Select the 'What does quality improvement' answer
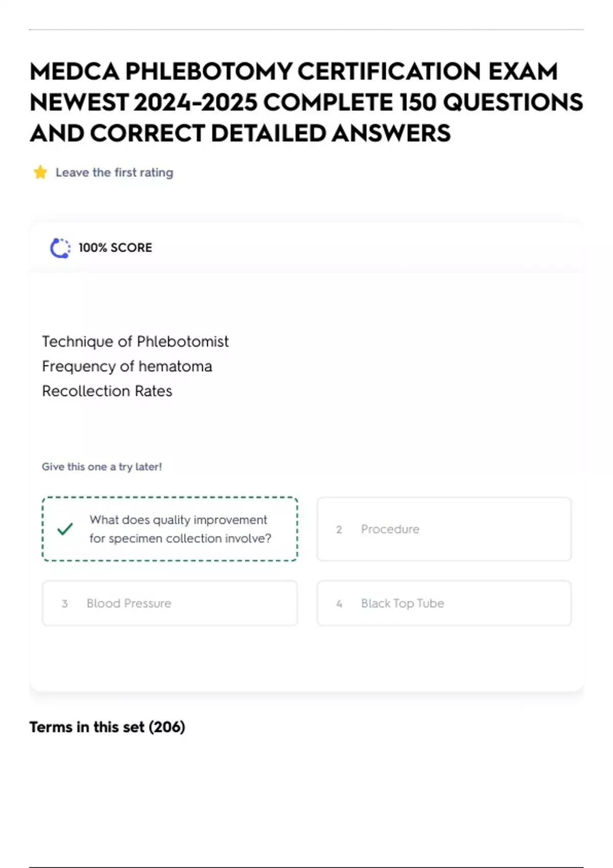613x868 pixels. (180, 529)
